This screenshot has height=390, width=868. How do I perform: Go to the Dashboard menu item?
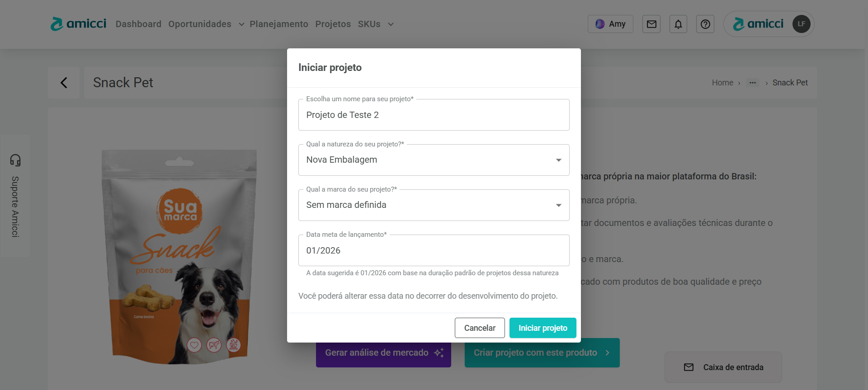[138, 24]
